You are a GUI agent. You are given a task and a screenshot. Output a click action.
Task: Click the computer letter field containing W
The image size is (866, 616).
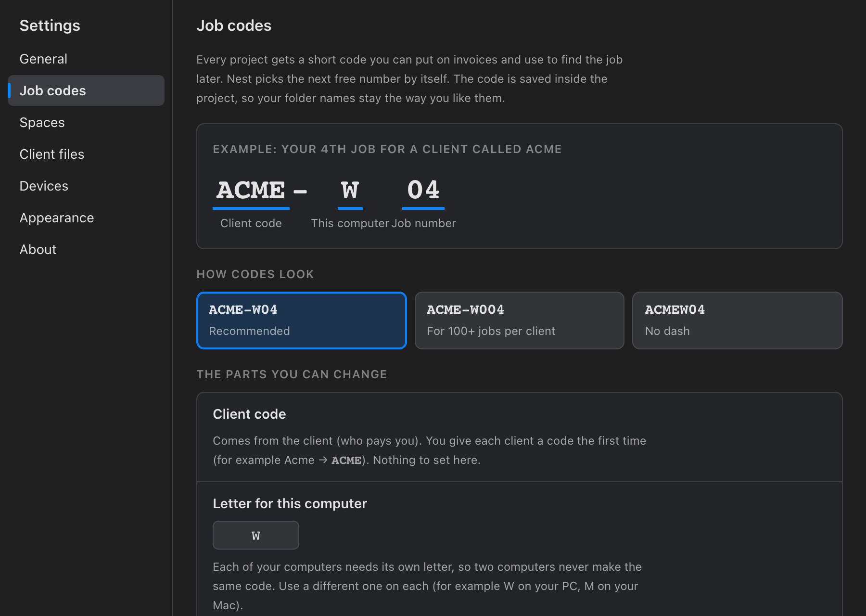(x=256, y=535)
